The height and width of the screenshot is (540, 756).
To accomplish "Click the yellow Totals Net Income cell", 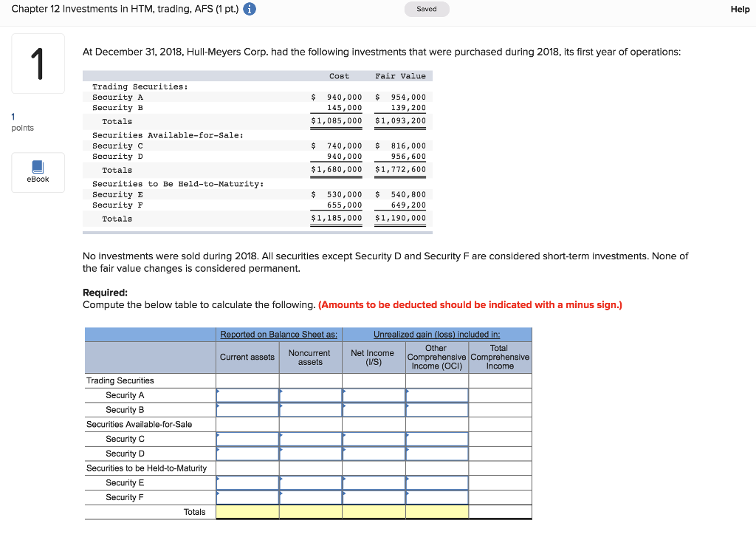I will tap(373, 511).
